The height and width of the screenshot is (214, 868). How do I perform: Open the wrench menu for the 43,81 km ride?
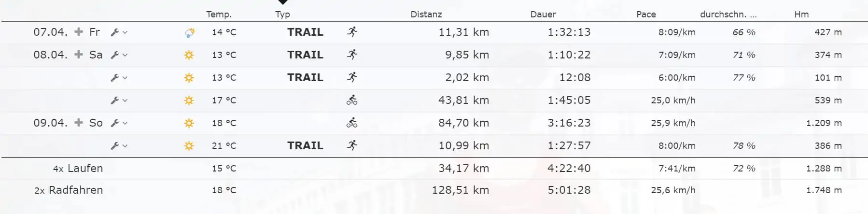coord(118,100)
